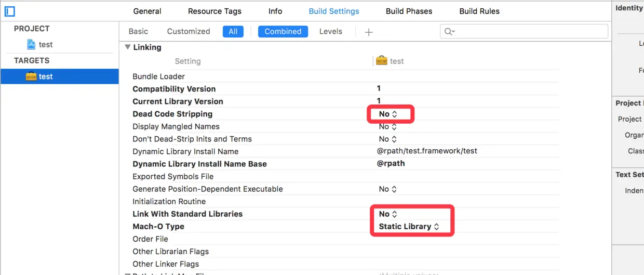Open the Display Mangled Names dropdown
Viewport: 644px width, 275px height.
(388, 126)
